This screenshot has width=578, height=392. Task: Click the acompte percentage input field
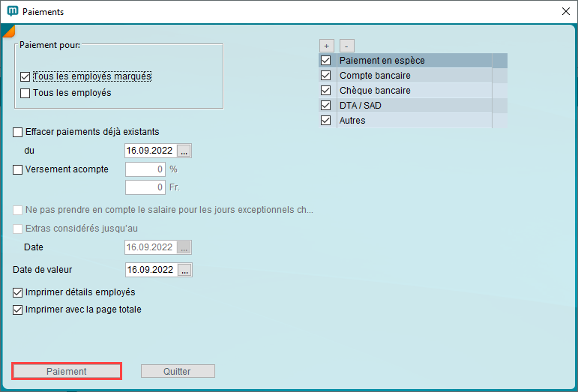(145, 169)
